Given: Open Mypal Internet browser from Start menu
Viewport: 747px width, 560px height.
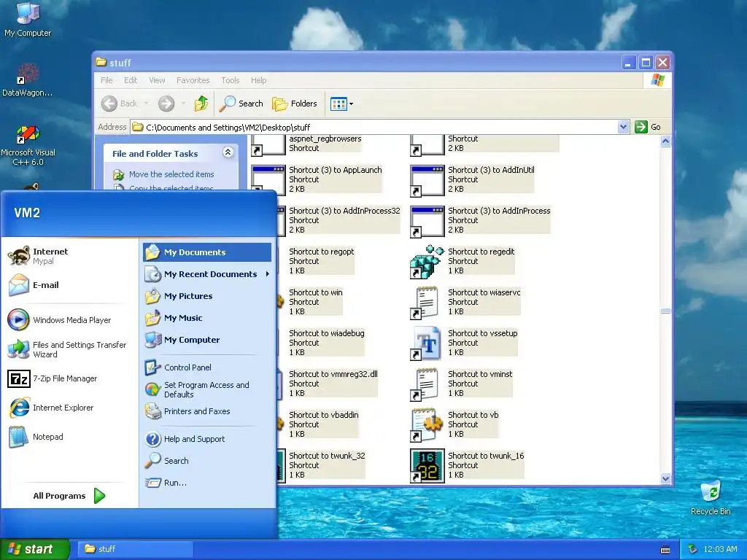Looking at the screenshot, I should point(38,256).
